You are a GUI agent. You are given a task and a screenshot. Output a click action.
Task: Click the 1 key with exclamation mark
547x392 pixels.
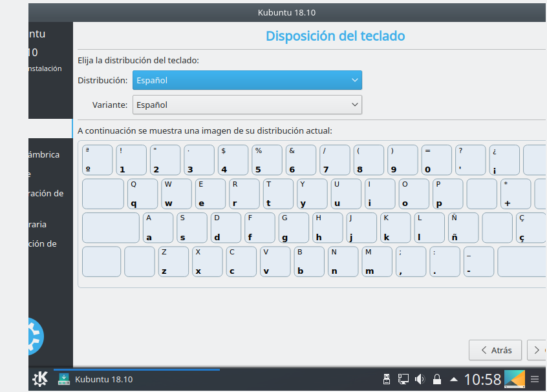click(x=131, y=160)
